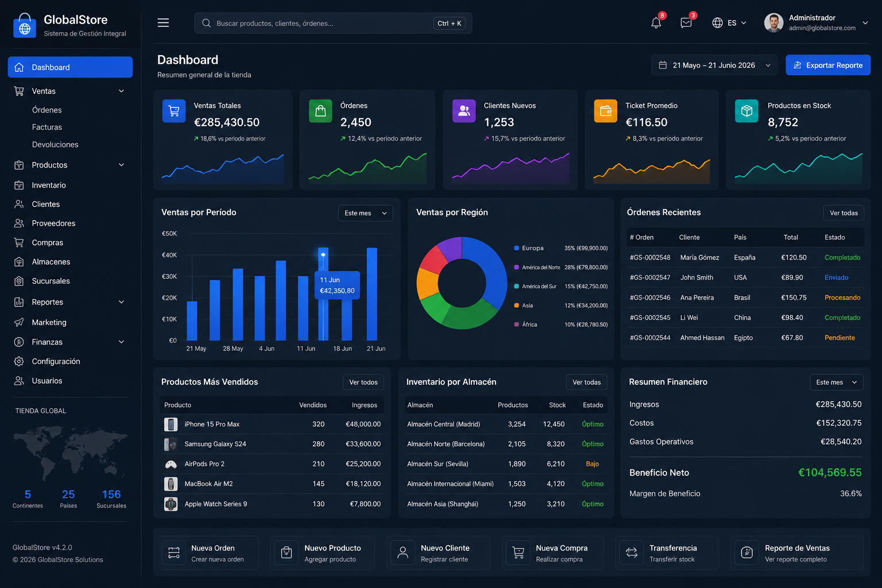Click the Ventas Totales cart icon
Screen dimensions: 882x588
coord(174,111)
